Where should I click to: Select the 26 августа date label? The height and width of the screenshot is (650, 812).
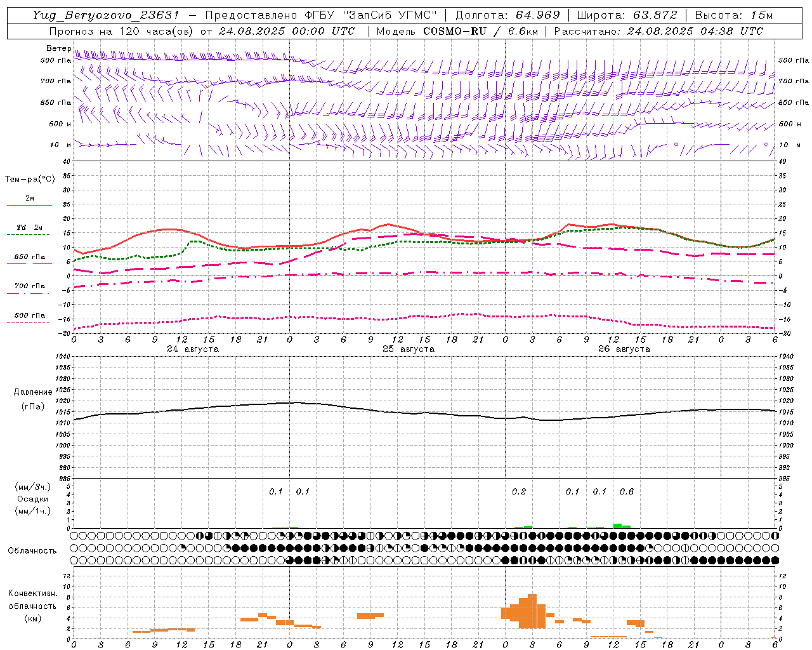[624, 349]
